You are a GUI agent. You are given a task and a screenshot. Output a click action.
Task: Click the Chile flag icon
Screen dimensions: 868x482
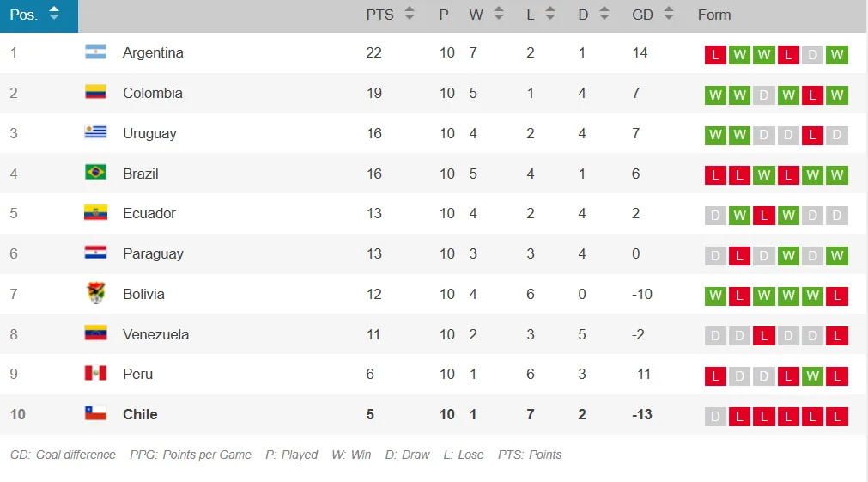pyautogui.click(x=95, y=414)
